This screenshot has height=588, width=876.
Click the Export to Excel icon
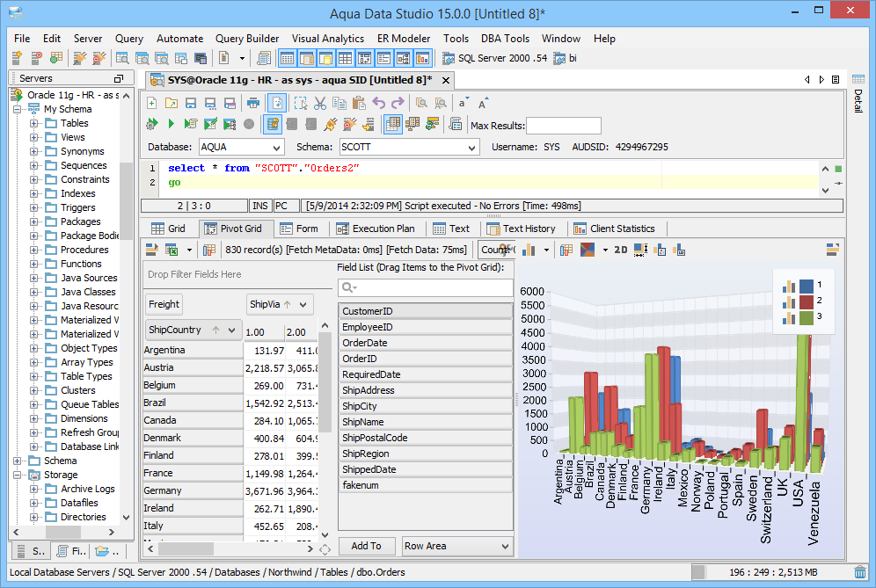coord(172,250)
